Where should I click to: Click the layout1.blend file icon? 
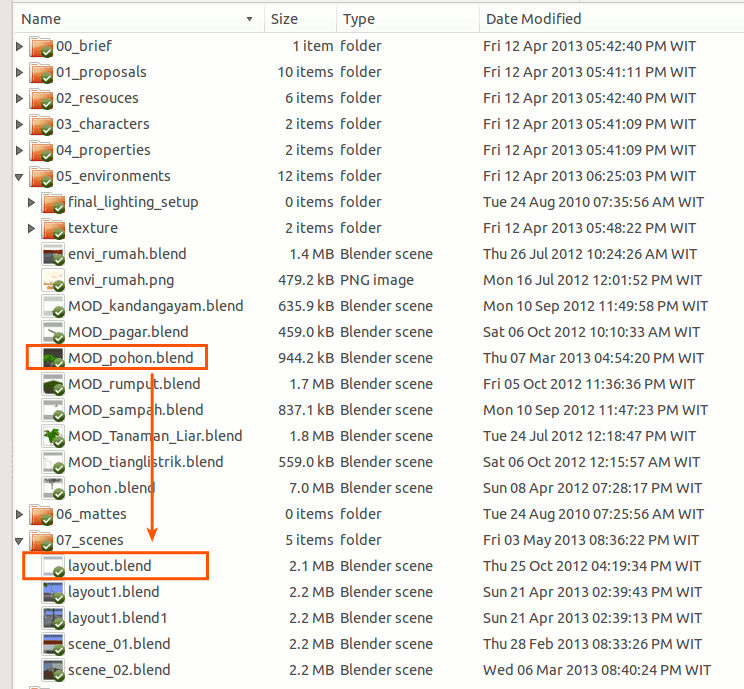point(53,593)
